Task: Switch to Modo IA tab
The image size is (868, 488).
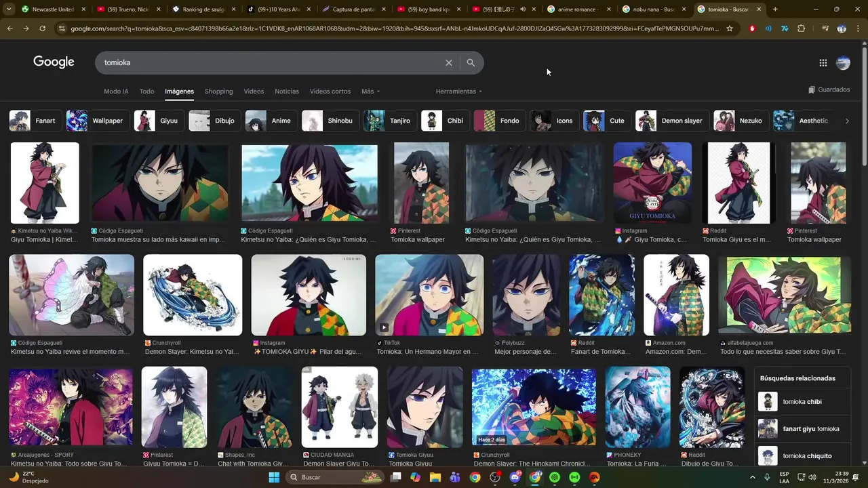Action: pyautogui.click(x=116, y=91)
